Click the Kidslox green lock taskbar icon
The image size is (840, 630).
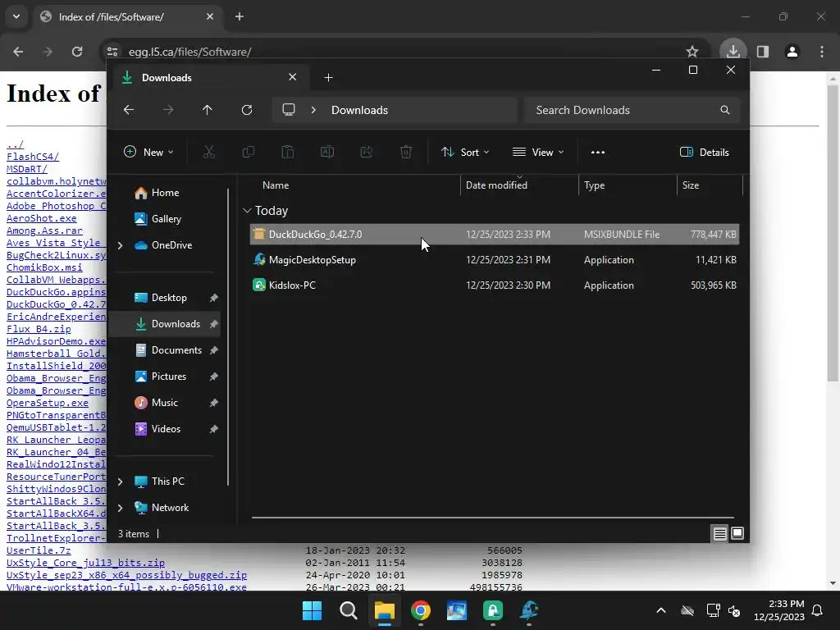(x=493, y=610)
